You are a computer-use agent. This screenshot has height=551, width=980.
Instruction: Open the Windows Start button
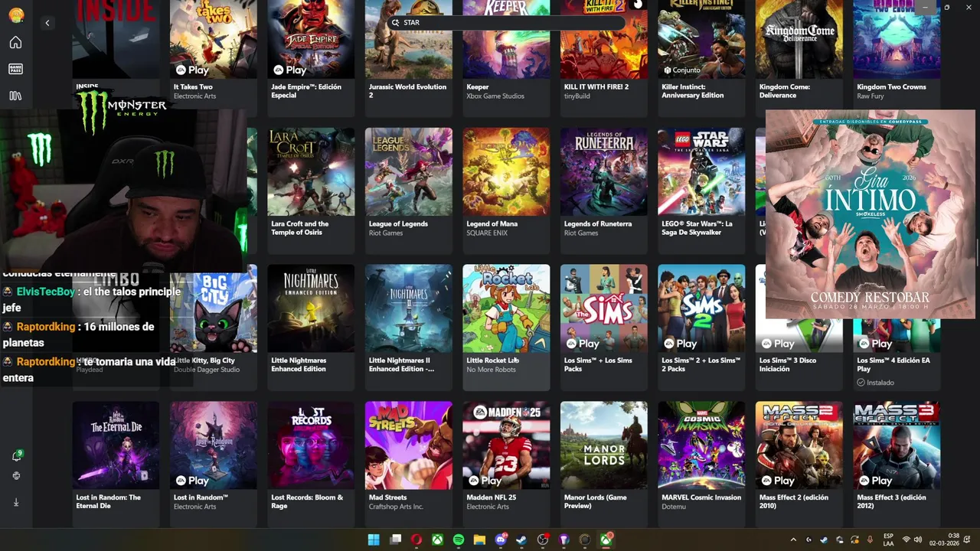click(374, 540)
